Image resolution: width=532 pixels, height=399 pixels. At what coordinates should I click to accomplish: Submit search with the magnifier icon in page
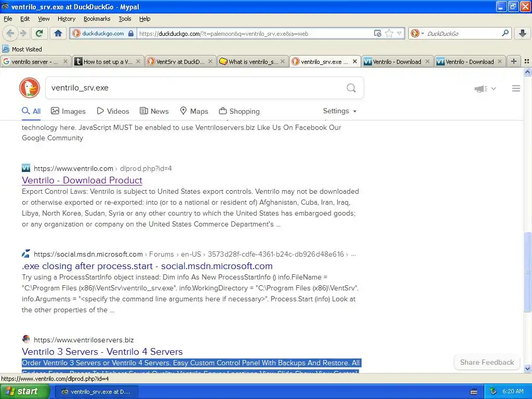click(x=351, y=88)
